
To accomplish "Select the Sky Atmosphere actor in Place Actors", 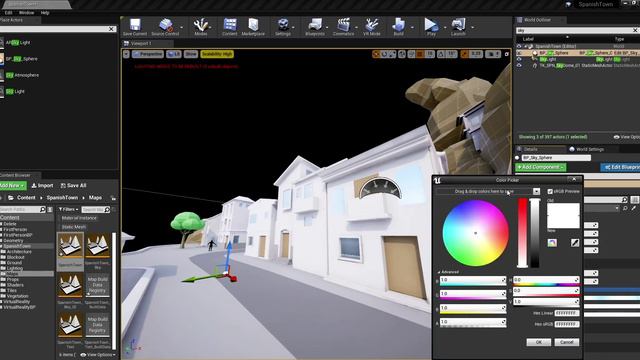I will tap(23, 75).
